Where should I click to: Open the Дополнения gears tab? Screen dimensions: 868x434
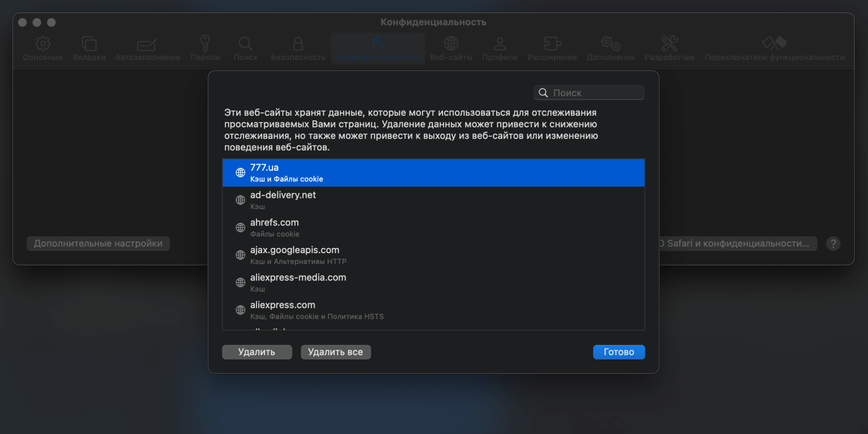610,49
